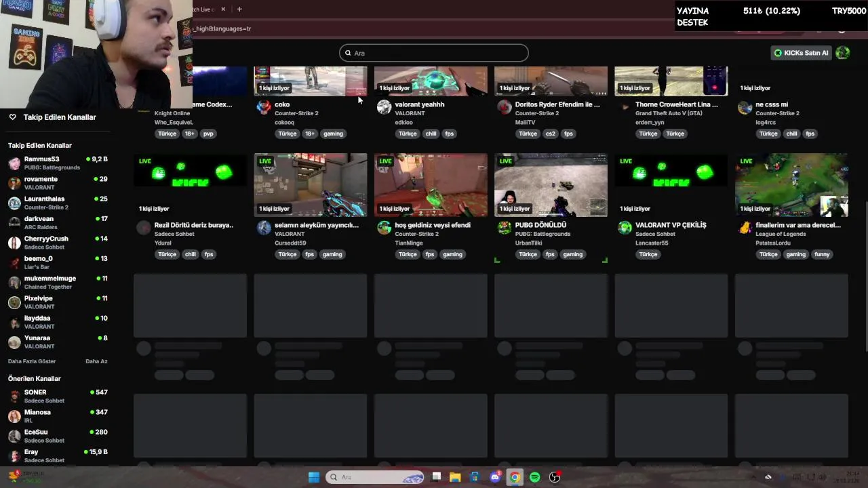Open Microsoft Store from taskbar
The height and width of the screenshot is (488, 868).
tap(475, 477)
